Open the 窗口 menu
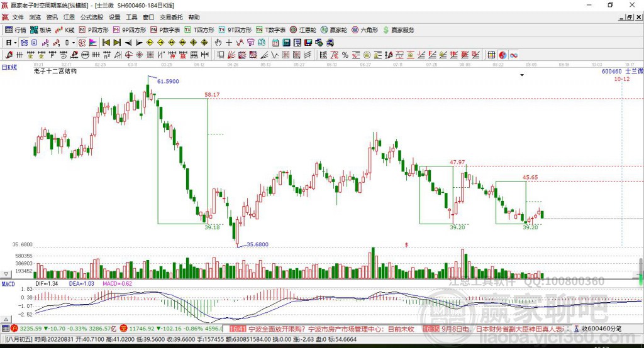 click(148, 17)
